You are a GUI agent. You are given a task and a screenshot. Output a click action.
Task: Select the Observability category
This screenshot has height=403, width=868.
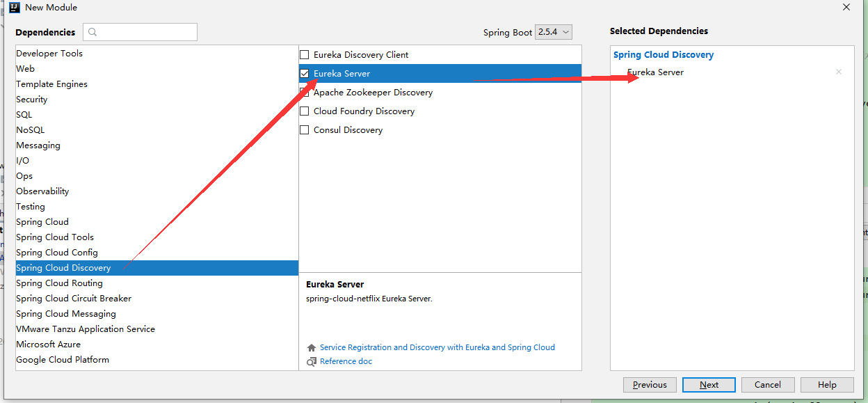click(157, 191)
